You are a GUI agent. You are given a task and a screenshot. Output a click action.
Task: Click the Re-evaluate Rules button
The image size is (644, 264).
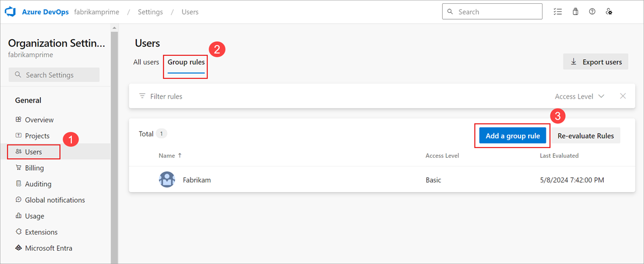tap(586, 136)
